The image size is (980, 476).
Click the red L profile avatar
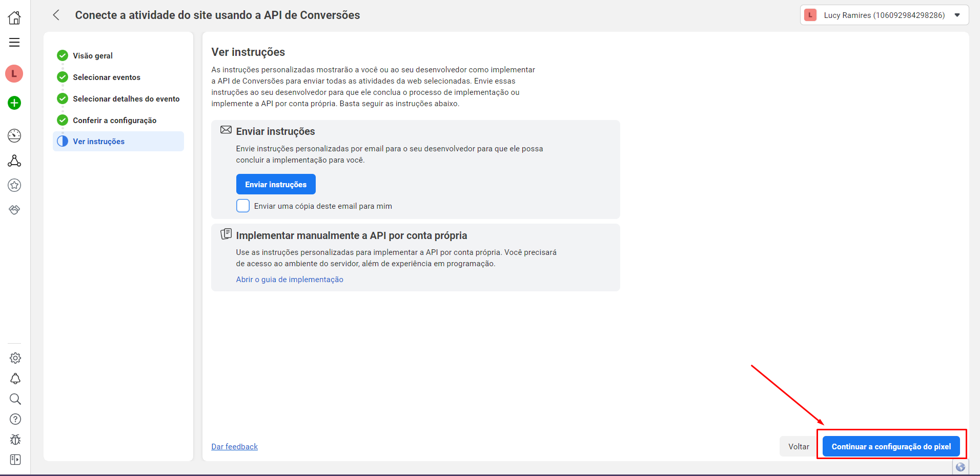(x=14, y=74)
